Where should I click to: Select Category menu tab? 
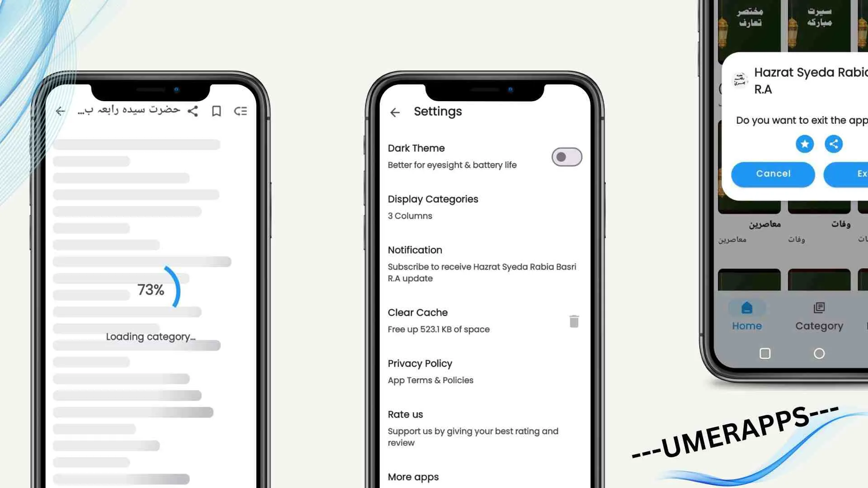click(x=819, y=316)
